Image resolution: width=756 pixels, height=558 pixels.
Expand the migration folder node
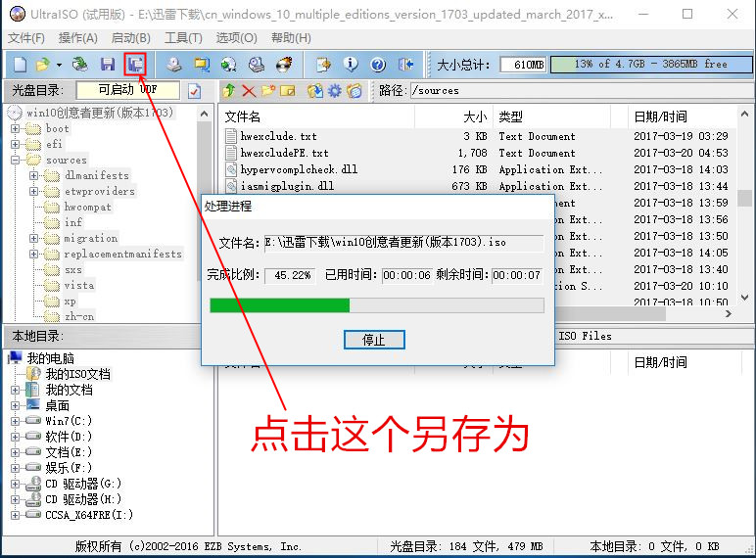tap(33, 238)
